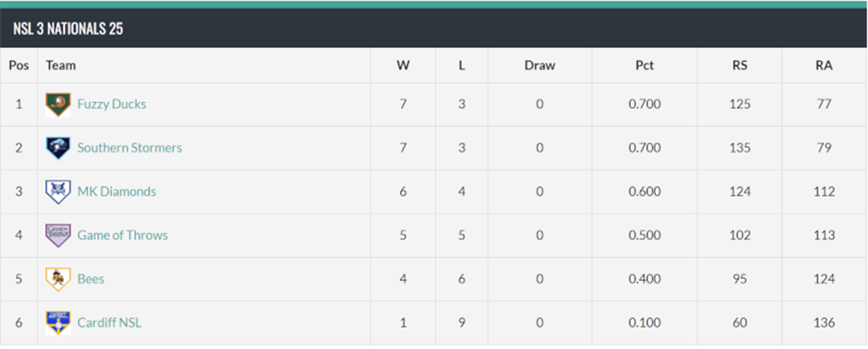This screenshot has width=868, height=349.
Task: Open the Cardiff NSL team link
Action: [x=109, y=322]
